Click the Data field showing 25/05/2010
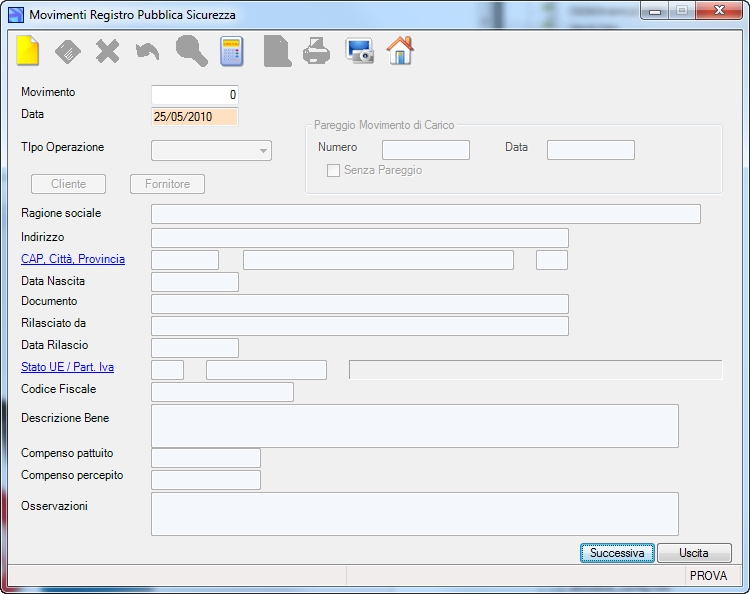The height and width of the screenshot is (594, 750). click(195, 117)
